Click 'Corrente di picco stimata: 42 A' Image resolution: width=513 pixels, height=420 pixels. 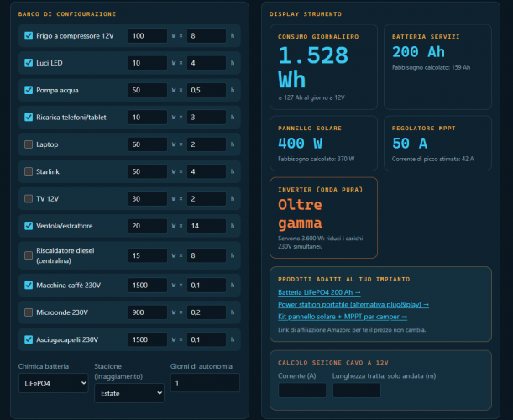pos(433,159)
